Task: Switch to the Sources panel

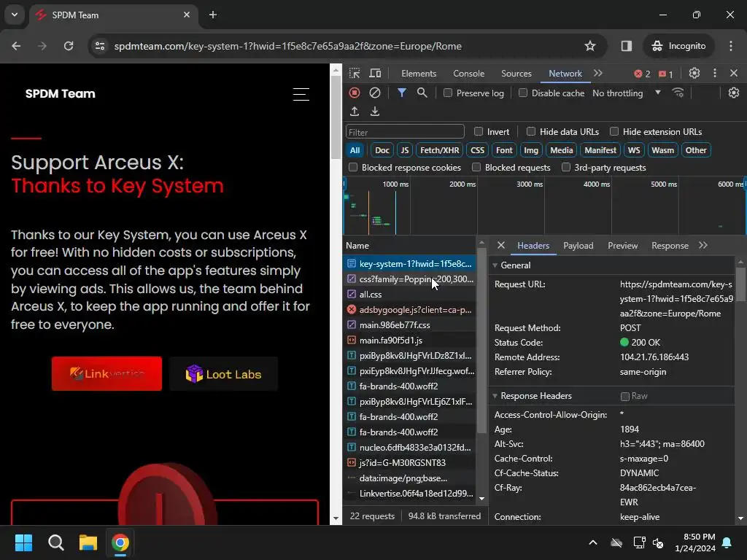Action: [516, 74]
